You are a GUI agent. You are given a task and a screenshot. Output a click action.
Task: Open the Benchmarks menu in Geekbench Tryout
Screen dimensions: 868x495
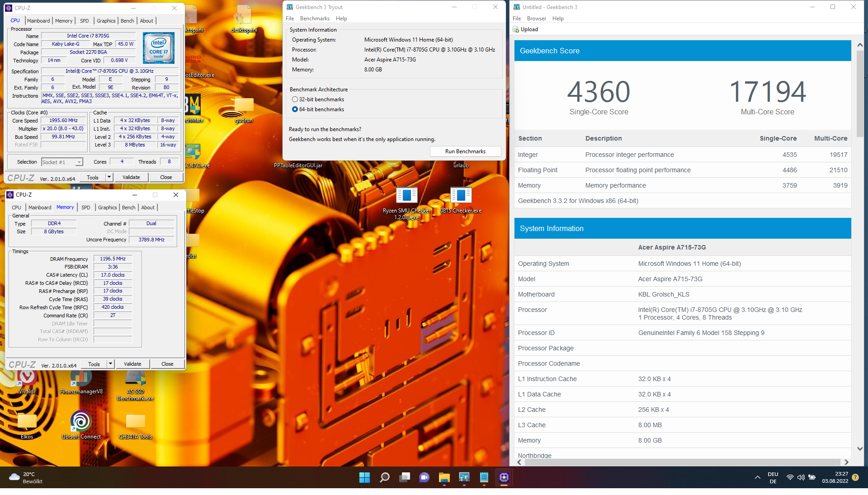point(315,19)
